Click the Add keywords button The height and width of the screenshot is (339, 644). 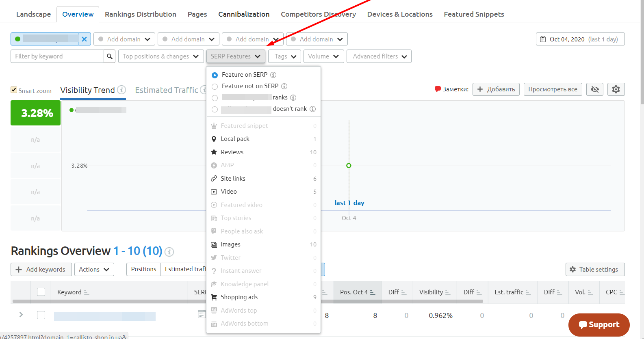(41, 270)
